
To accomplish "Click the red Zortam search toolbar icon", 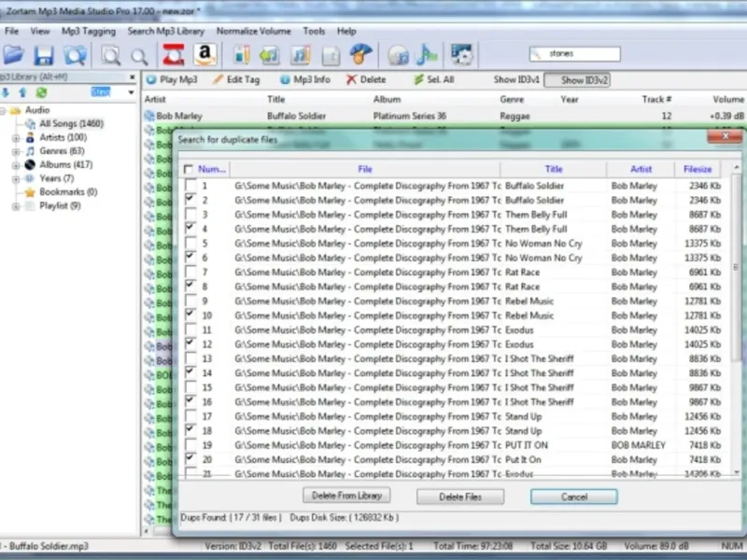I will (x=174, y=55).
